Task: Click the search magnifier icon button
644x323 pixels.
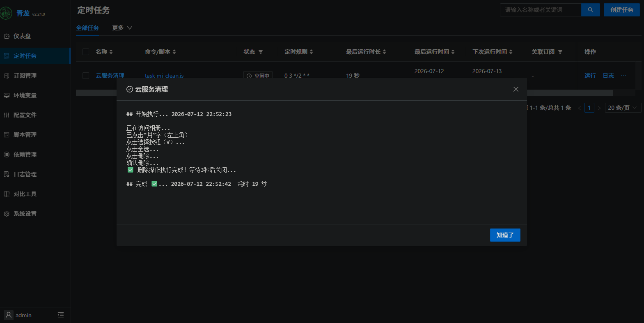Action: [x=590, y=10]
